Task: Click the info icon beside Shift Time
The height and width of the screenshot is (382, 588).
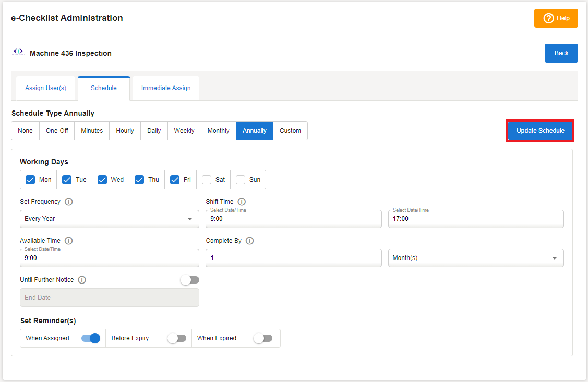Action: click(x=242, y=202)
